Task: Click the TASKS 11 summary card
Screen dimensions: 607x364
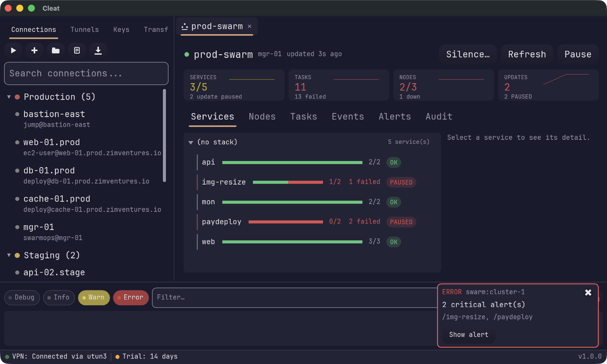Action: click(x=339, y=85)
